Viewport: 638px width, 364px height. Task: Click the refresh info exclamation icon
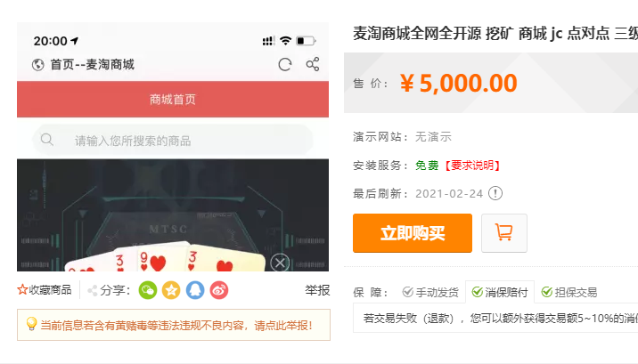pos(495,193)
